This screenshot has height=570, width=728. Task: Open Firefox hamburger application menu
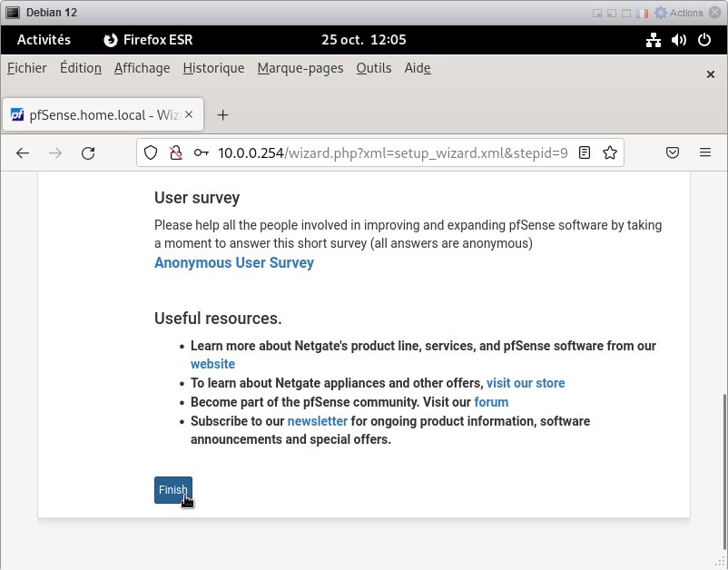705,152
